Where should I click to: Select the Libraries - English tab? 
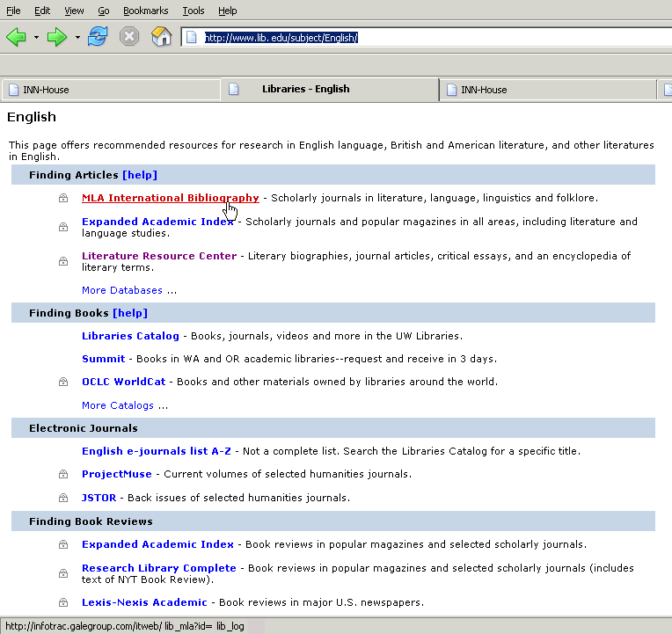330,89
